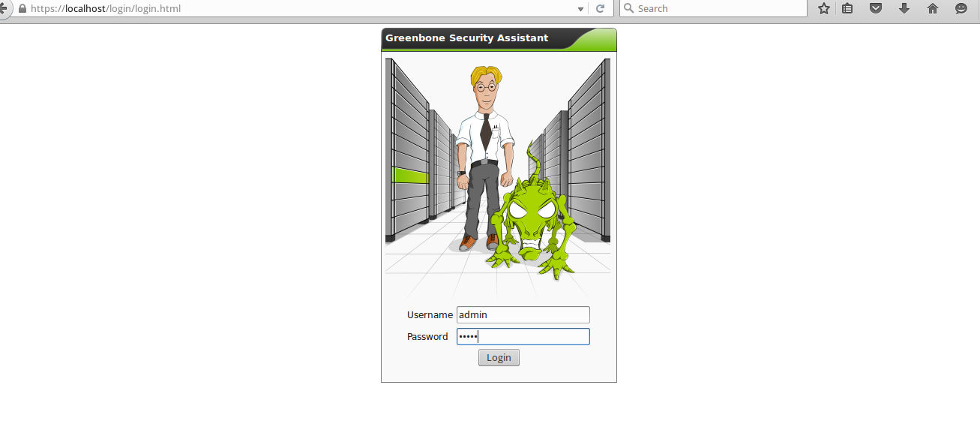Click the padlock site identity icon
Image resolution: width=980 pixels, height=433 pixels.
point(22,9)
